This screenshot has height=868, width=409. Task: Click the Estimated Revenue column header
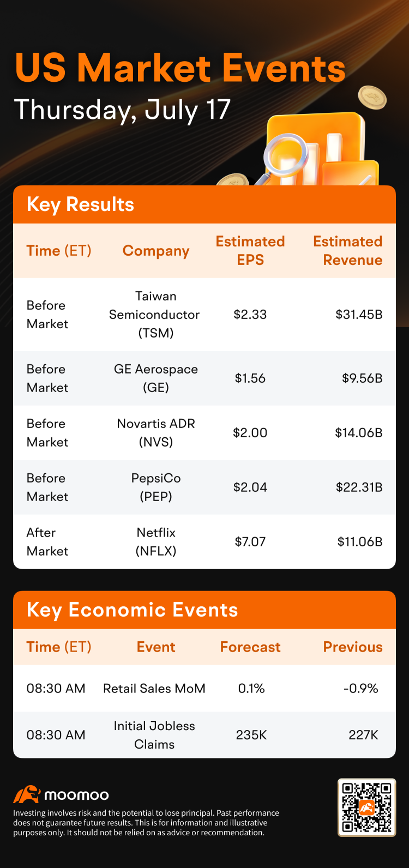348,251
